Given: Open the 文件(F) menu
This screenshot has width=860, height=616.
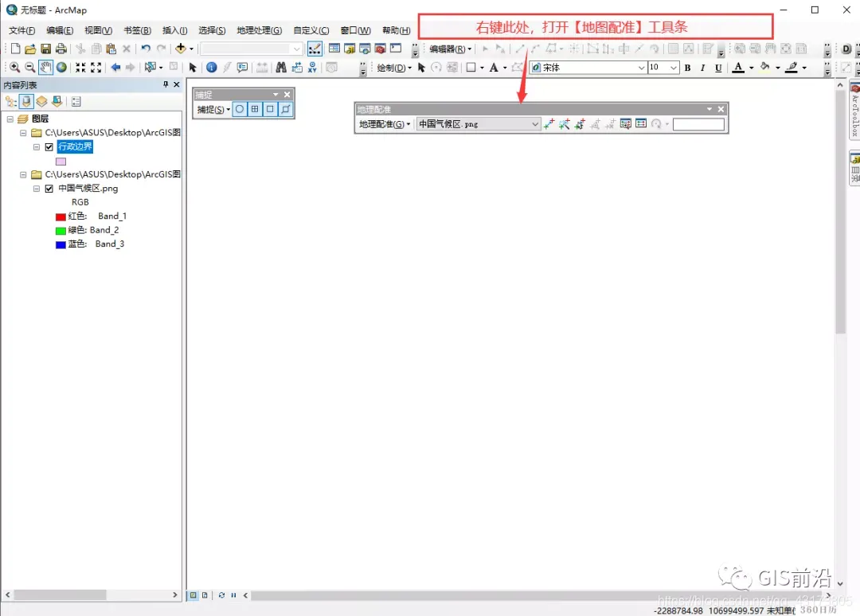Looking at the screenshot, I should coord(22,30).
